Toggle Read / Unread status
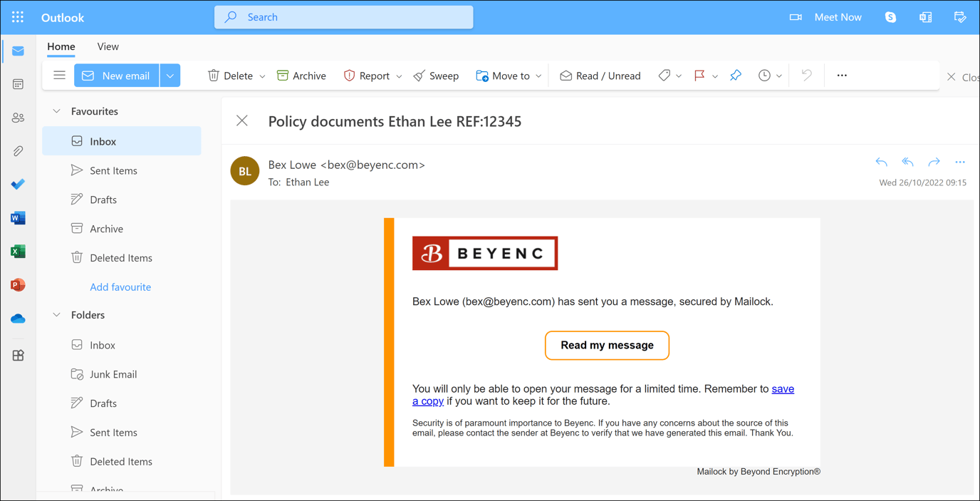 pyautogui.click(x=600, y=76)
